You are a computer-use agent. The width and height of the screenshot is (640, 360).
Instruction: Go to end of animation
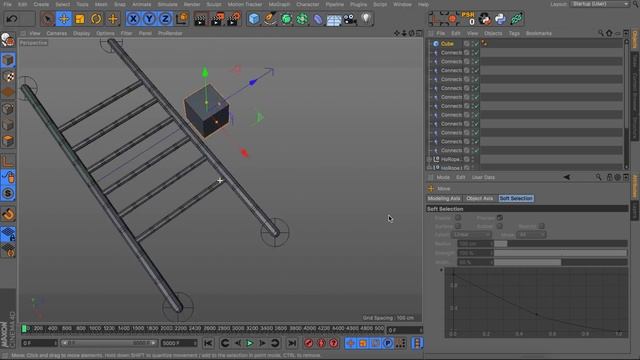click(x=292, y=343)
